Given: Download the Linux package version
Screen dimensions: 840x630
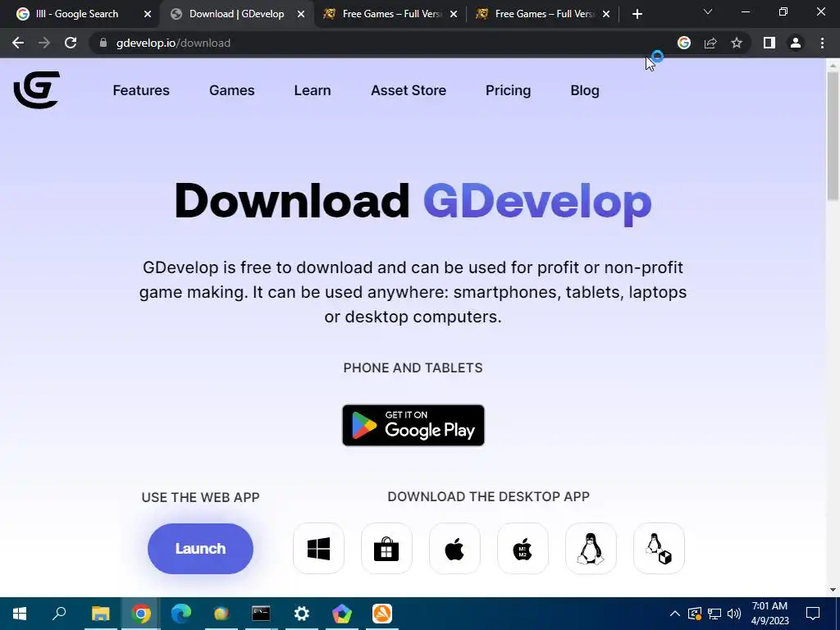Looking at the screenshot, I should [659, 549].
